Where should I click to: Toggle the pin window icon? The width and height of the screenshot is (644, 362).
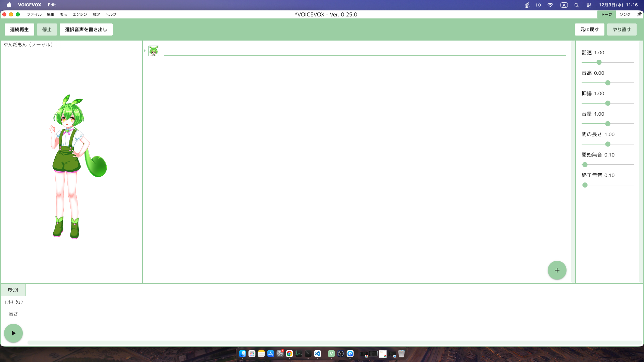pyautogui.click(x=639, y=14)
